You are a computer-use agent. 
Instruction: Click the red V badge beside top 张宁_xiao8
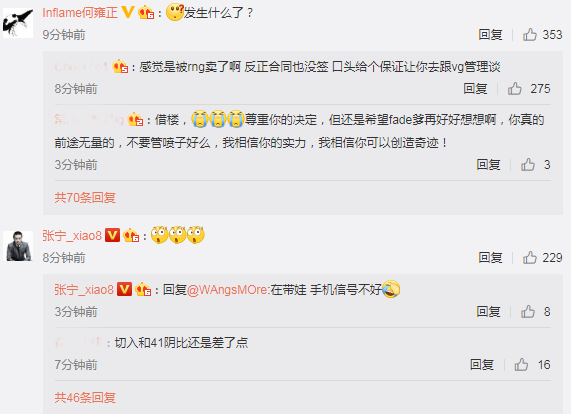(112, 235)
